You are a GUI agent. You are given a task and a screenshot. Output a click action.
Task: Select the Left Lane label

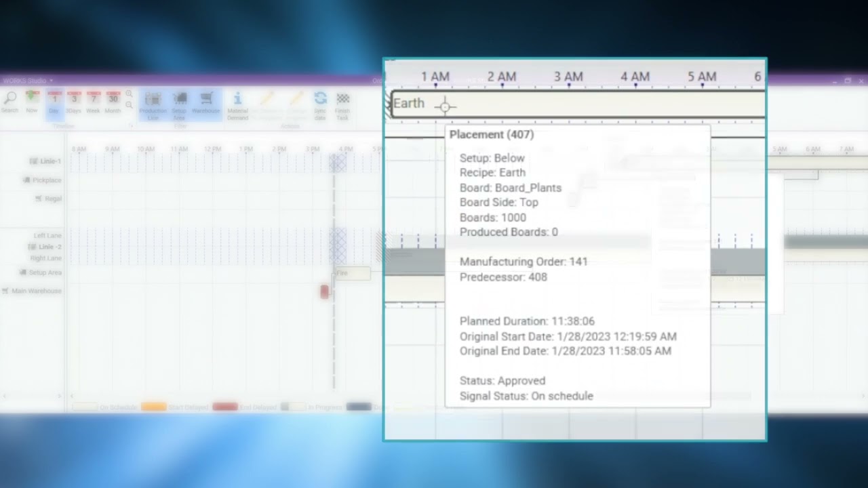pyautogui.click(x=47, y=235)
